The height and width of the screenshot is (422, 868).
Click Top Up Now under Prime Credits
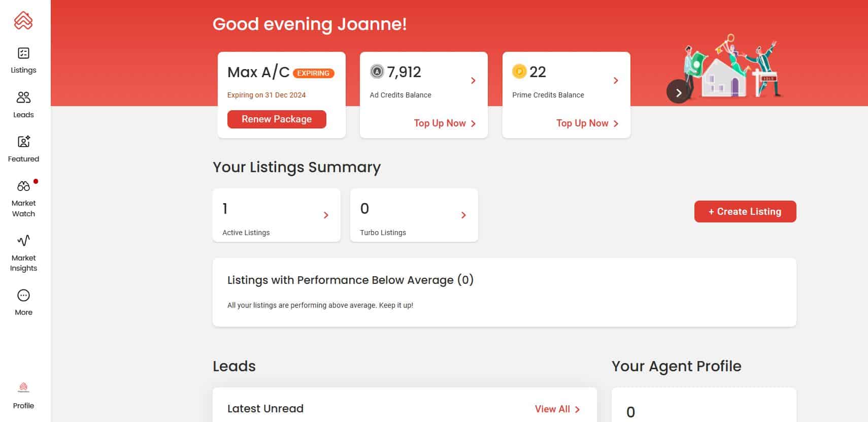[x=587, y=123]
